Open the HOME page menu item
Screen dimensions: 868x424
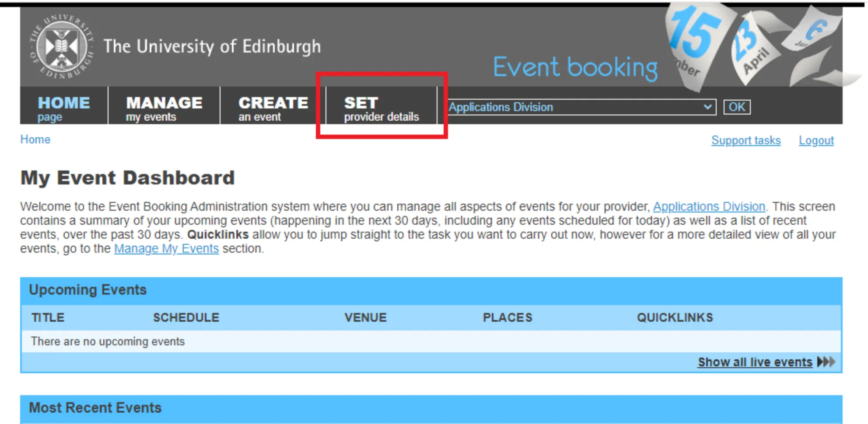pos(63,108)
